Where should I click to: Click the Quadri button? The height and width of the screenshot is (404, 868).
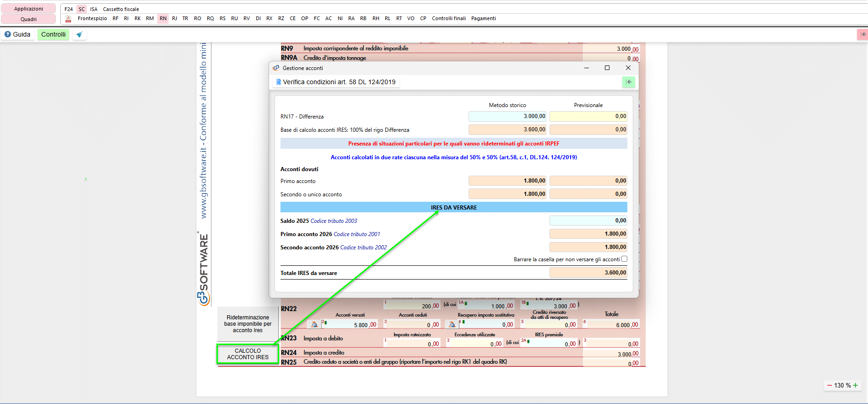click(x=28, y=19)
